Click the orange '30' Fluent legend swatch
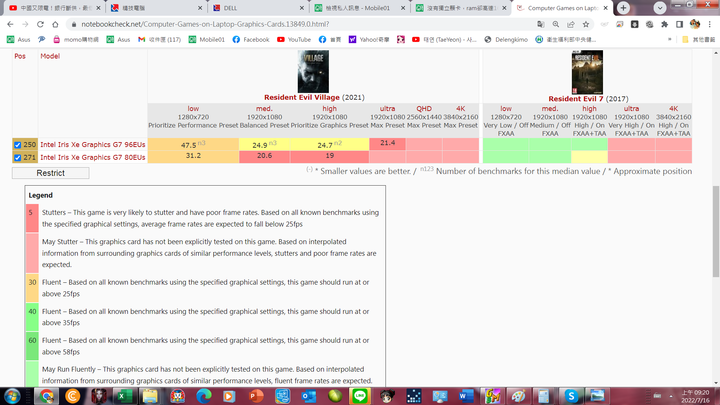This screenshot has height=405, width=720. tap(32, 288)
